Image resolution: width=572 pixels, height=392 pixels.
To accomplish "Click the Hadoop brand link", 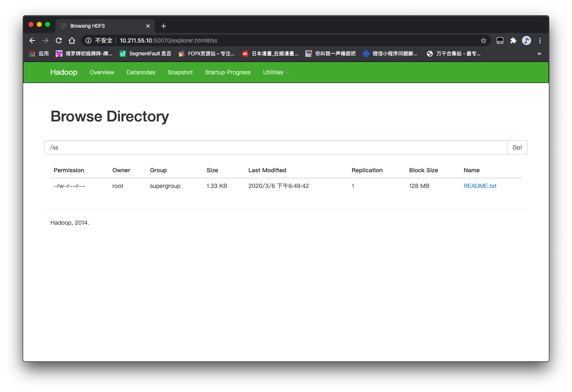I will coord(64,72).
